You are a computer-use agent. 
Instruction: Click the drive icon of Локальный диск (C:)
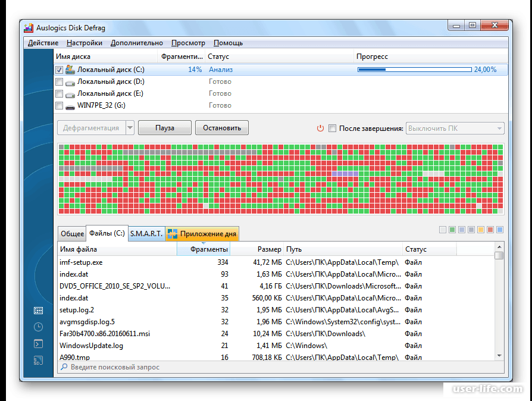[x=70, y=70]
